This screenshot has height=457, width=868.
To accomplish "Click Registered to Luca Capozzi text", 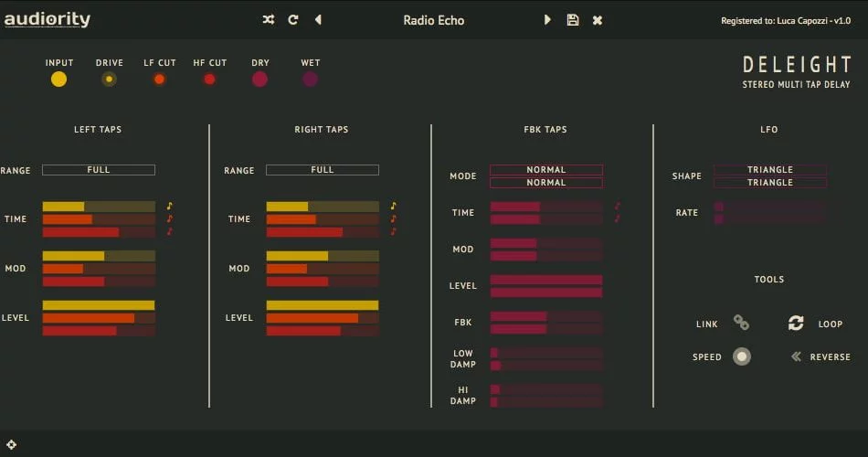I will (x=786, y=21).
